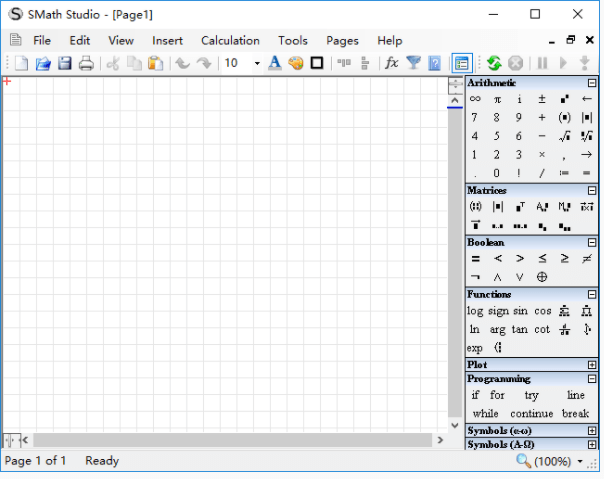Open the reference book help icon
604x479 pixels.
tap(435, 63)
